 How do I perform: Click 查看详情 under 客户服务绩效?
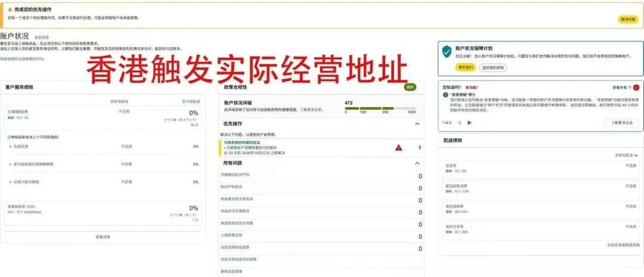coord(103,237)
